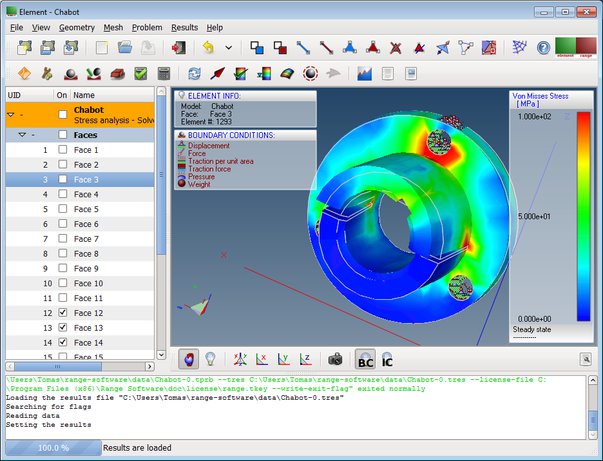Click the red overlapping squares tool
This screenshot has height=461, width=603.
[x=280, y=48]
